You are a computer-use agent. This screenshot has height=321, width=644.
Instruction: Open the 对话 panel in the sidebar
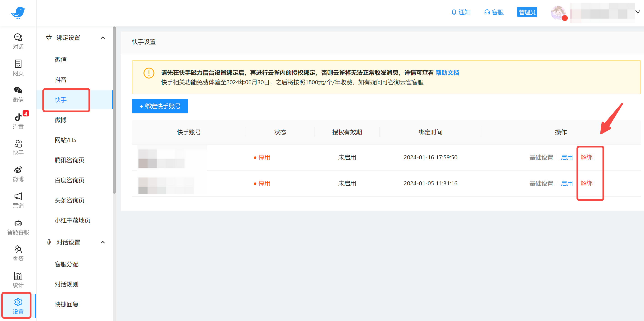pos(18,41)
